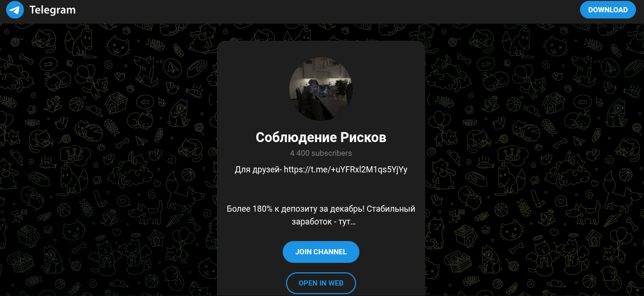Join the channel via JOIN CHANNEL

[321, 252]
